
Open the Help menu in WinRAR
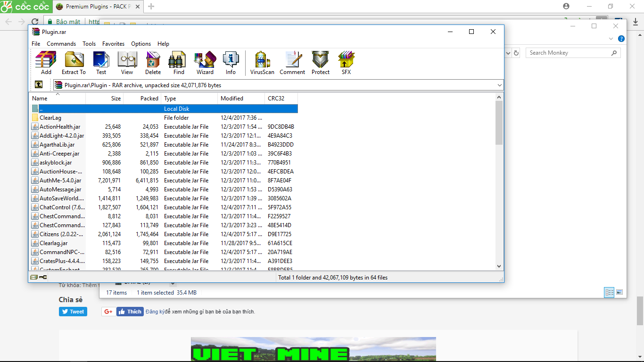(163, 44)
